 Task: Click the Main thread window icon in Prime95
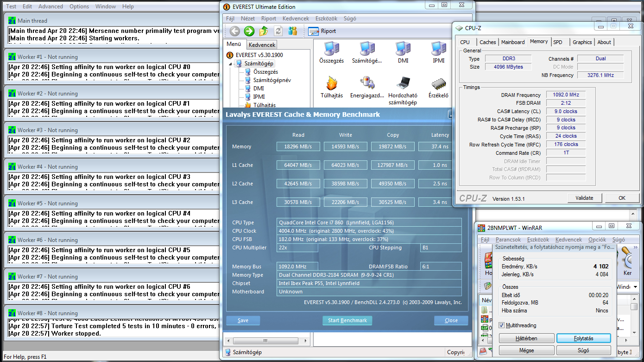pyautogui.click(x=12, y=21)
